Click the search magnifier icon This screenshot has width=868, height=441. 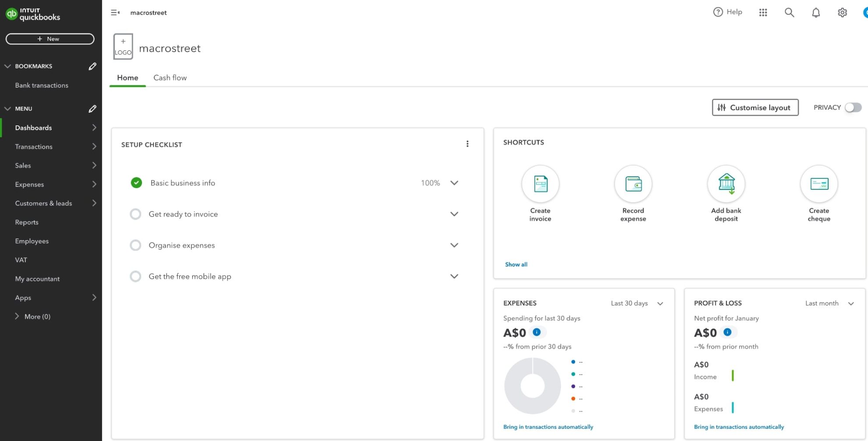pyautogui.click(x=789, y=13)
